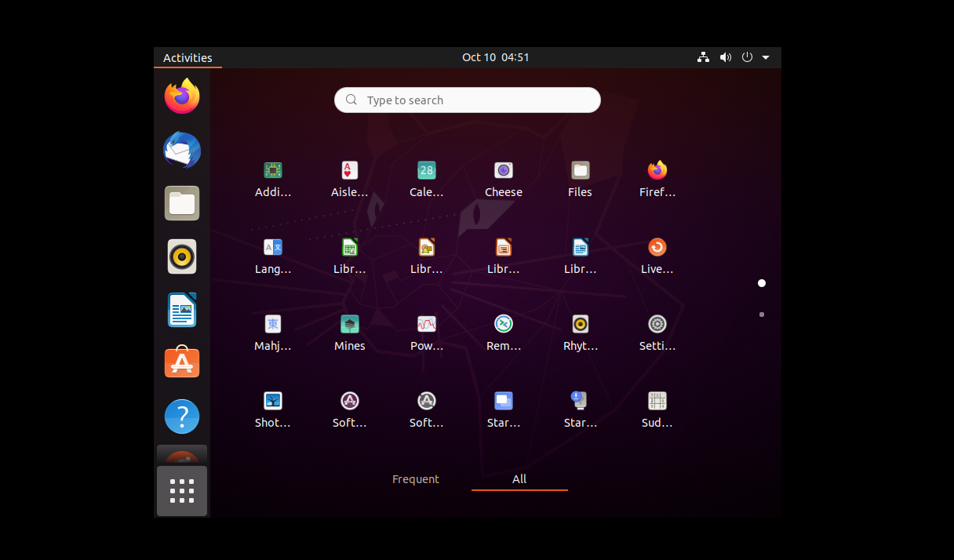954x560 pixels.
Task: Launch AisleRiot solitaire card game
Action: (x=350, y=179)
